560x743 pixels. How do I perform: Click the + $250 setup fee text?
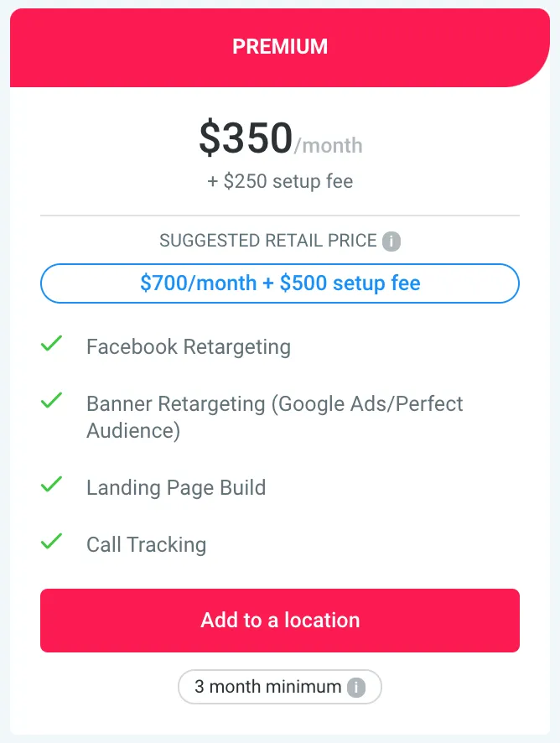(280, 181)
